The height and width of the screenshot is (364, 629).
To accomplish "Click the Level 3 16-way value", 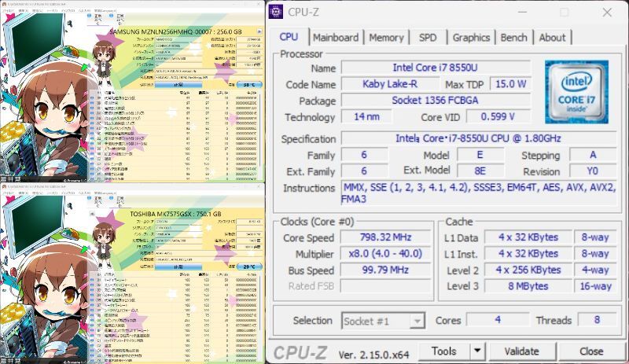I will coord(596,286).
